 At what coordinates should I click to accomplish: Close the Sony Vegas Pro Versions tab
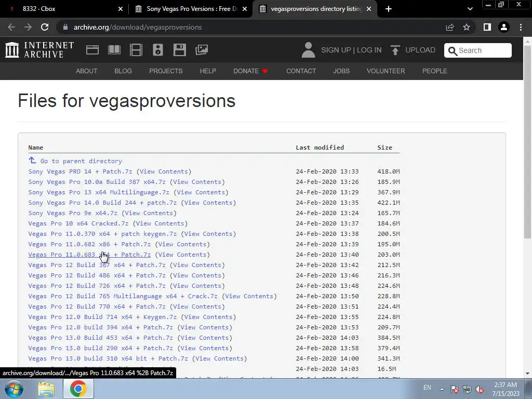coord(245,9)
